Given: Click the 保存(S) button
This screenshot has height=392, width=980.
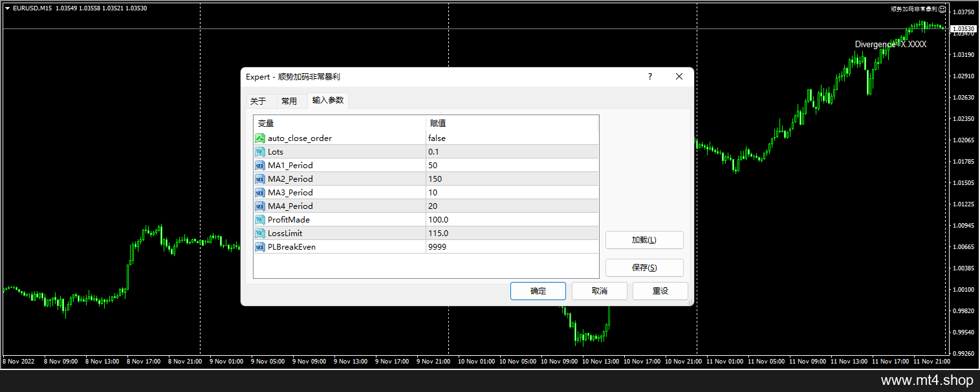Looking at the screenshot, I should point(644,268).
